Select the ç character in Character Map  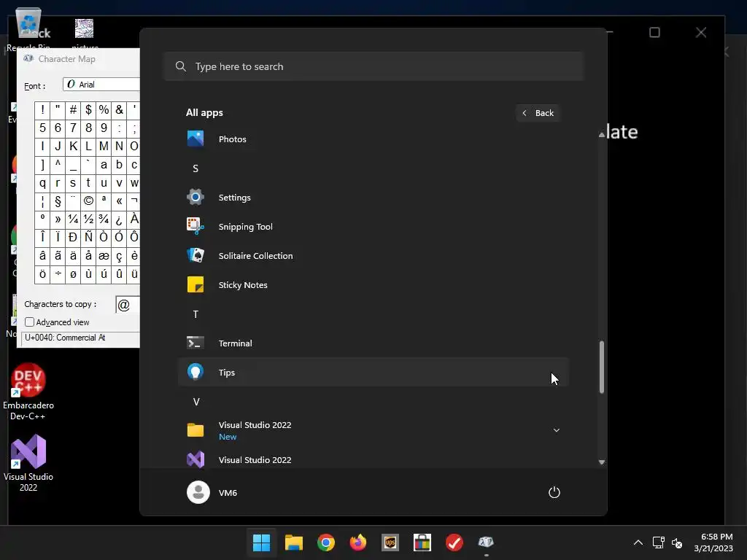coord(119,256)
